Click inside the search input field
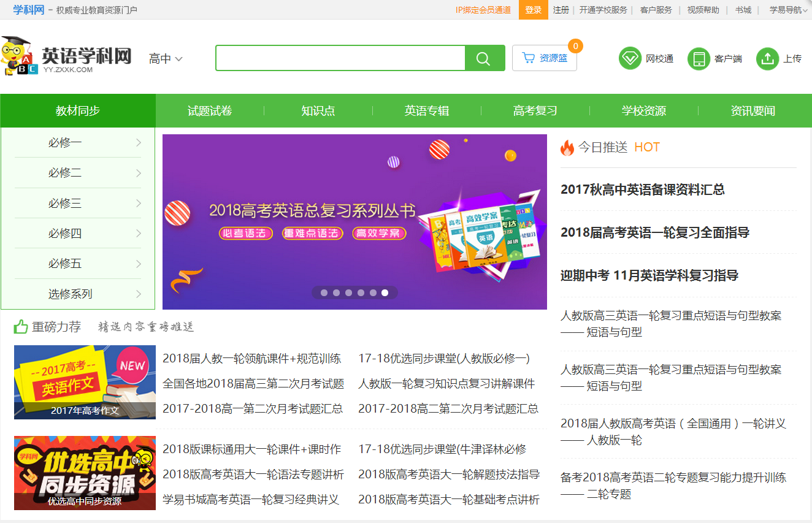 point(340,58)
